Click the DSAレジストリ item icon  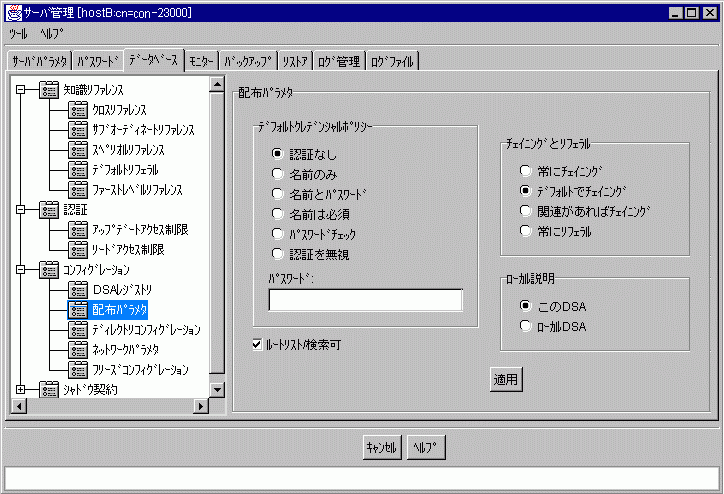pyautogui.click(x=78, y=290)
